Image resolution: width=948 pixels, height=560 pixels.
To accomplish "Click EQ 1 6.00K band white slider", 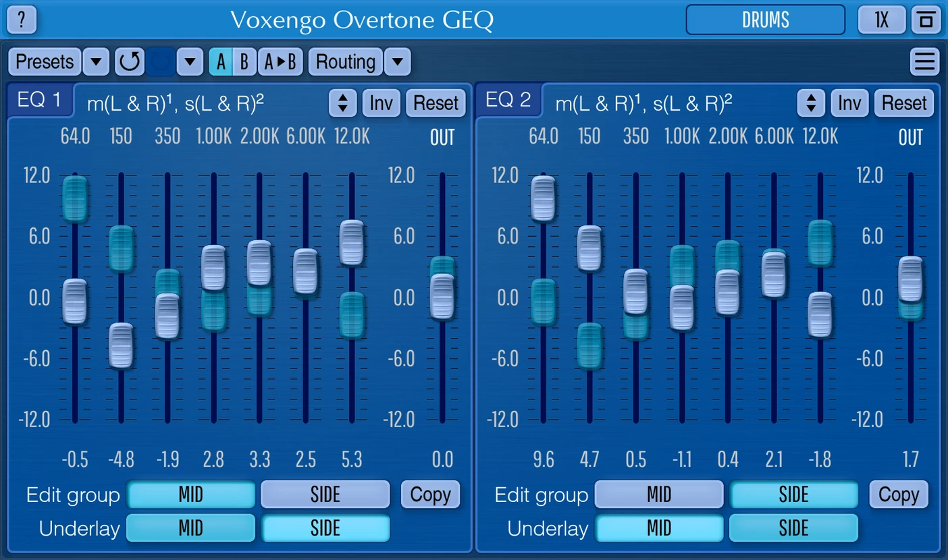I will point(305,271).
